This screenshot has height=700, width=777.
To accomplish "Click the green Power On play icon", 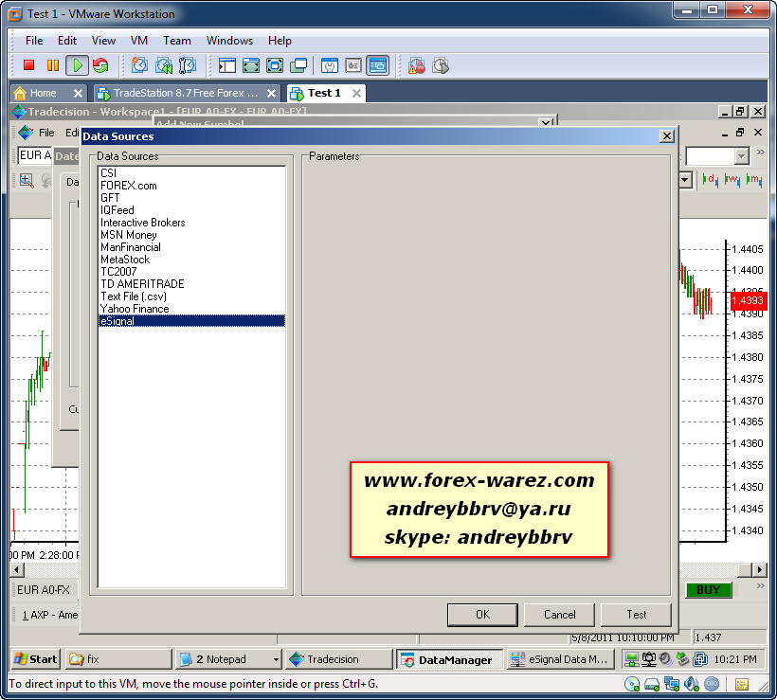I will pos(77,65).
